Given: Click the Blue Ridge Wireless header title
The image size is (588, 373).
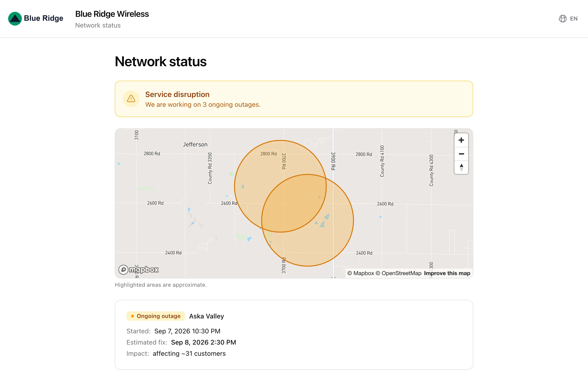Looking at the screenshot, I should tap(112, 14).
